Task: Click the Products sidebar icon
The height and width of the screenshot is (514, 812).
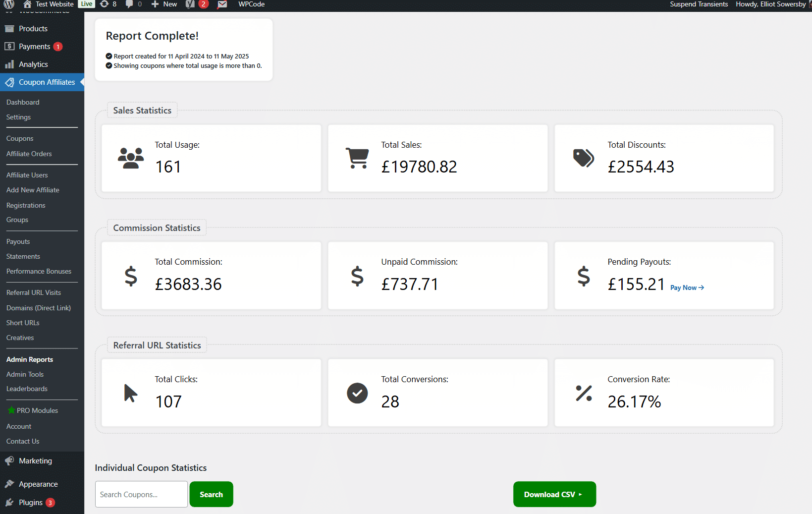Action: pyautogui.click(x=9, y=29)
